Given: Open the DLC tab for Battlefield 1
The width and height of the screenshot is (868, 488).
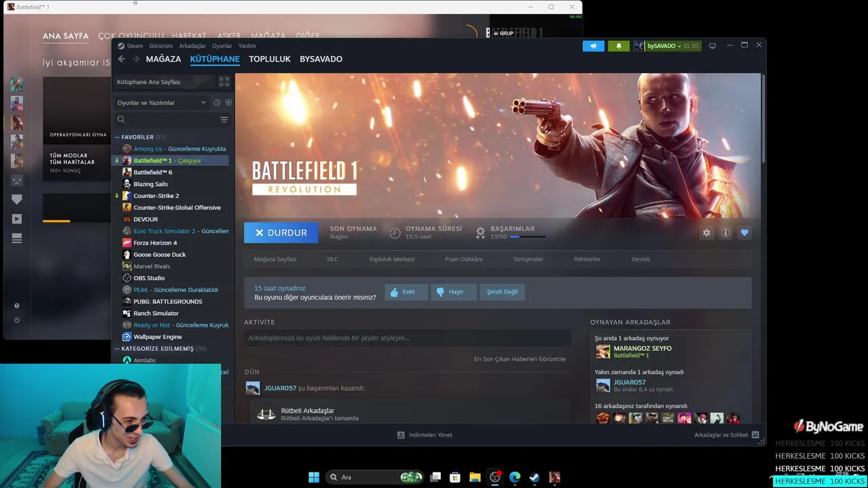Looking at the screenshot, I should coord(332,259).
